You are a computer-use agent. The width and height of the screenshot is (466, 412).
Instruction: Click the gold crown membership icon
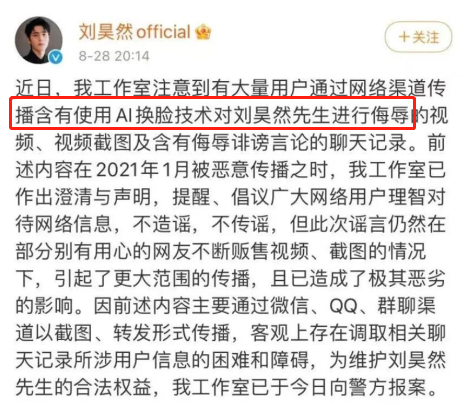(x=203, y=32)
